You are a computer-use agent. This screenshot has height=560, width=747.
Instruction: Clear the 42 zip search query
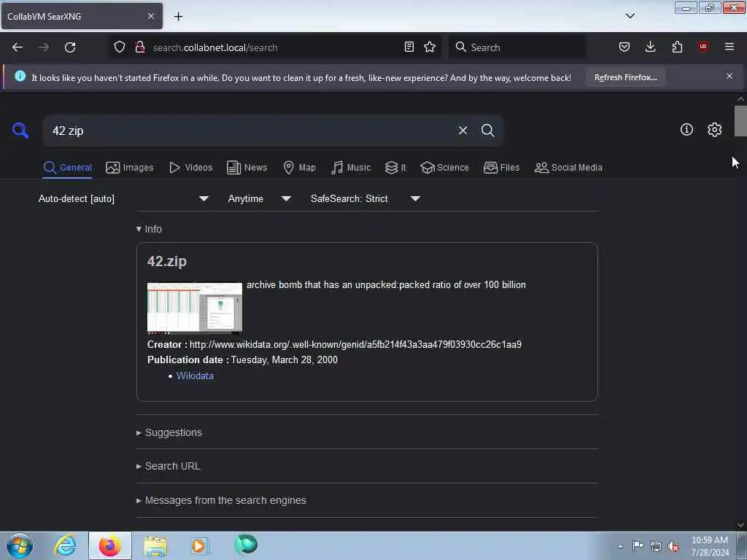[x=462, y=130]
